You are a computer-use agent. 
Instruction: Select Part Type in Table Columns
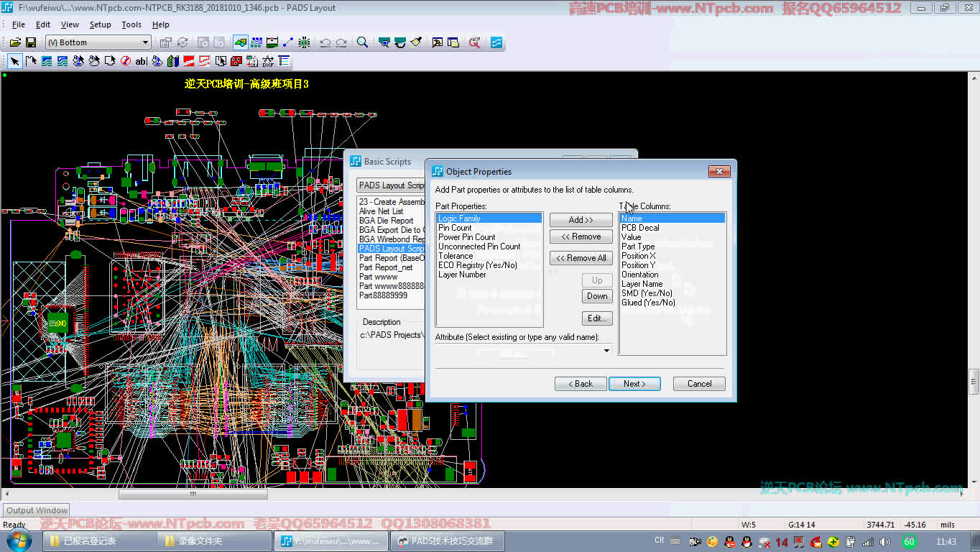pos(672,247)
